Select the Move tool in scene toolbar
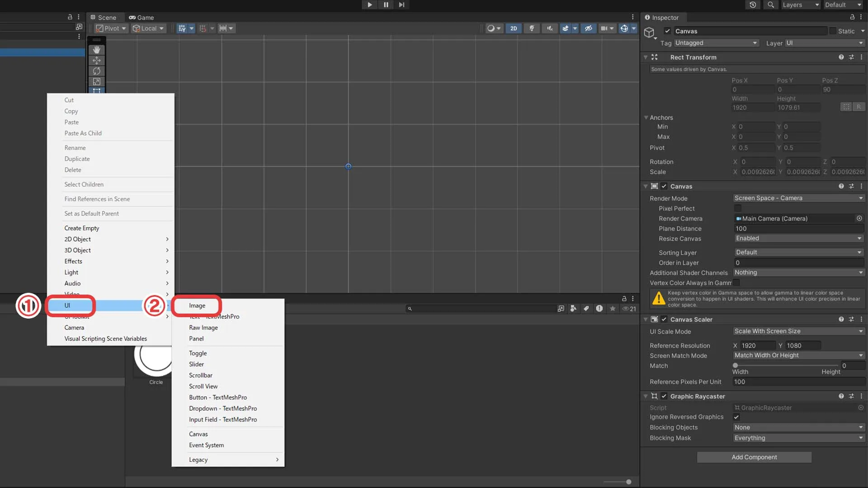 point(96,61)
